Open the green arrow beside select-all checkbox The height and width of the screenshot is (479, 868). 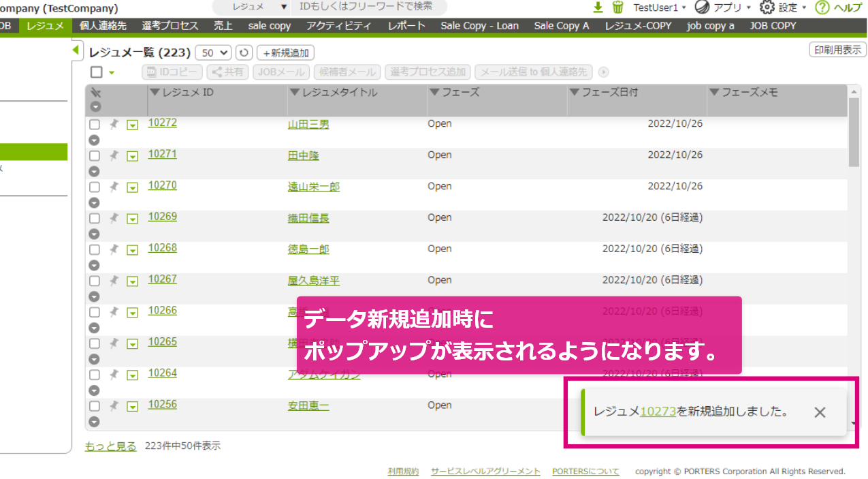click(x=111, y=73)
